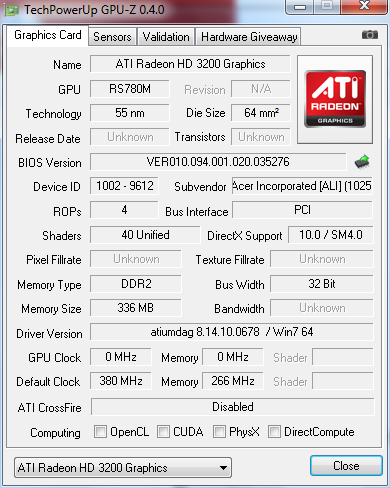
Task: Switch to the Sensors tab
Action: point(112,37)
